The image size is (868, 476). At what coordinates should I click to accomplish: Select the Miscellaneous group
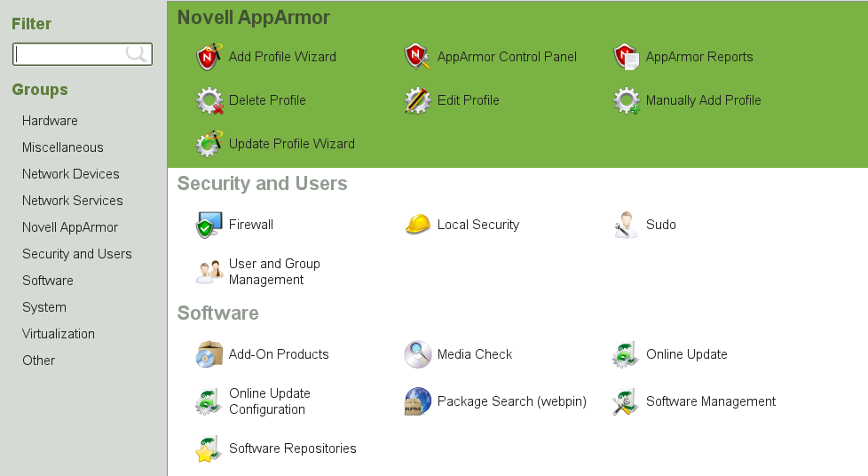pos(62,147)
